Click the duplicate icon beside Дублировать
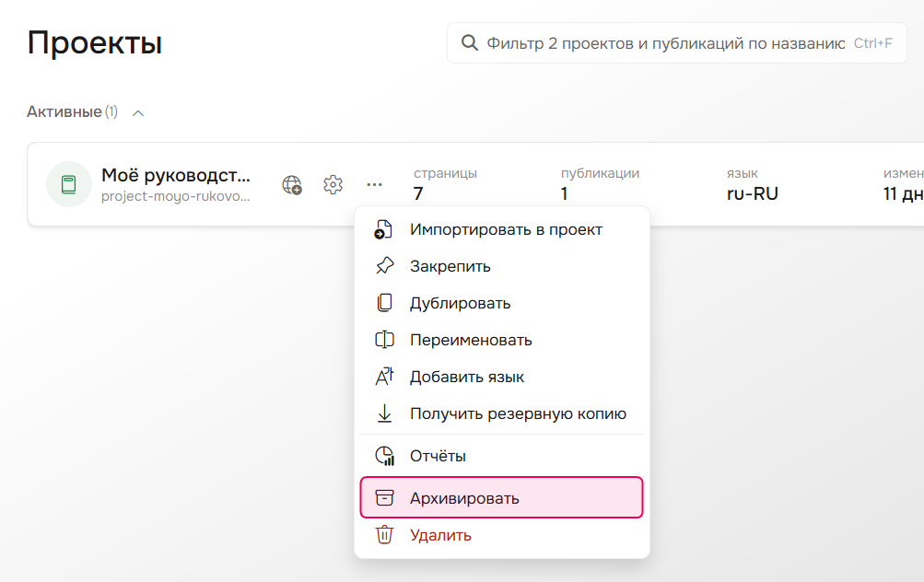The height and width of the screenshot is (582, 924). (384, 302)
